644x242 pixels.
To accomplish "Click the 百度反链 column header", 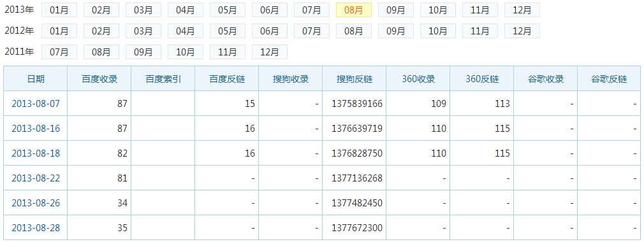I will pos(227,79).
